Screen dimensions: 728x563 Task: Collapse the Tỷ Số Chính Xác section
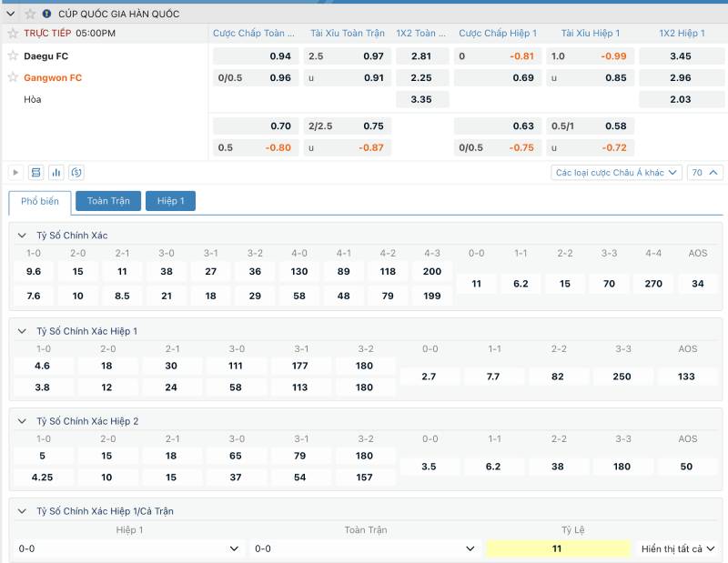pyautogui.click(x=22, y=236)
